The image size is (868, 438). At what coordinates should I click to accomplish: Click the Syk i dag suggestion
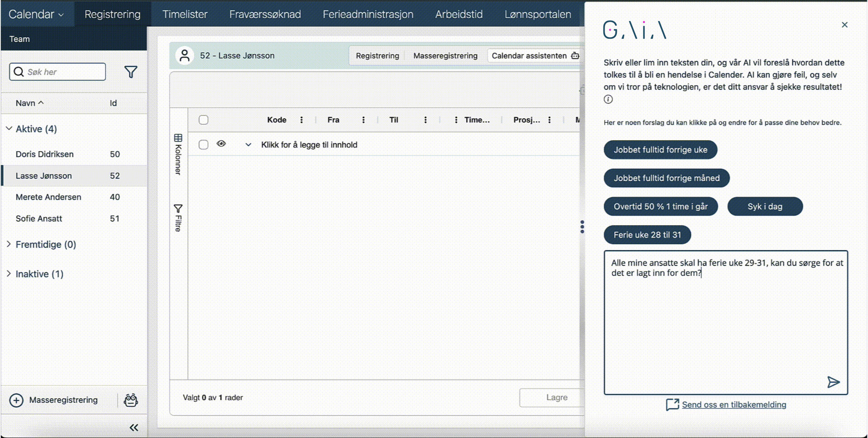pos(764,206)
